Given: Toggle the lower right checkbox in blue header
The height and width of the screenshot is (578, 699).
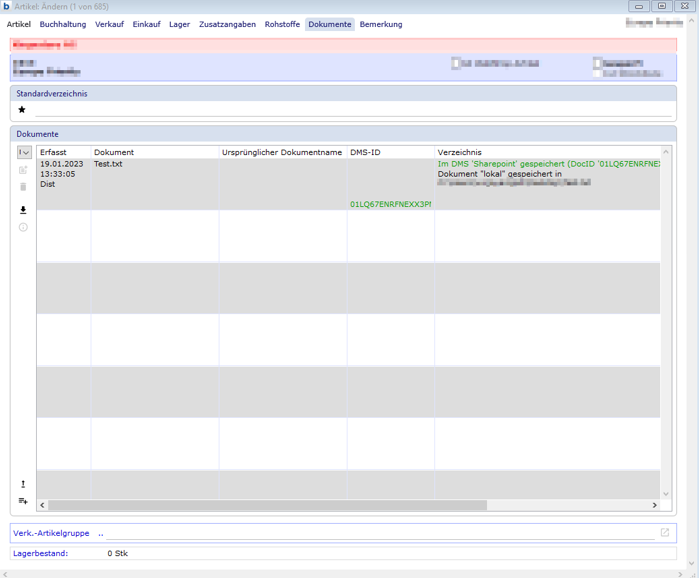Looking at the screenshot, I should click(598, 73).
